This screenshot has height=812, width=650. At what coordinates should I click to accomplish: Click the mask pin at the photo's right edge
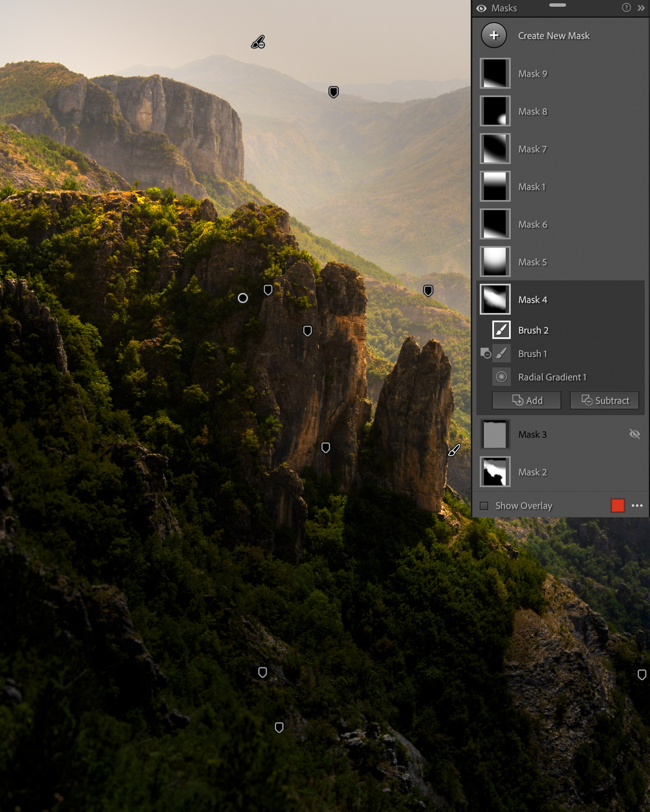coord(642,674)
